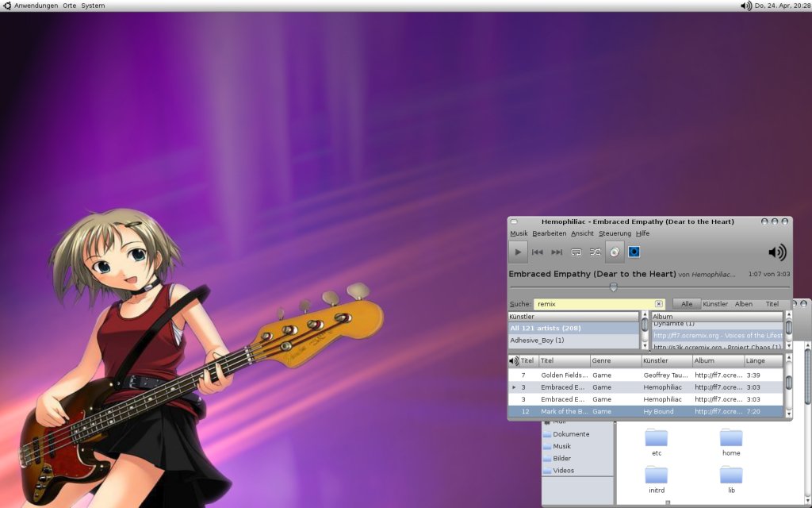The height and width of the screenshot is (508, 812).
Task: Select the Alben search filter button
Action: [x=744, y=304]
